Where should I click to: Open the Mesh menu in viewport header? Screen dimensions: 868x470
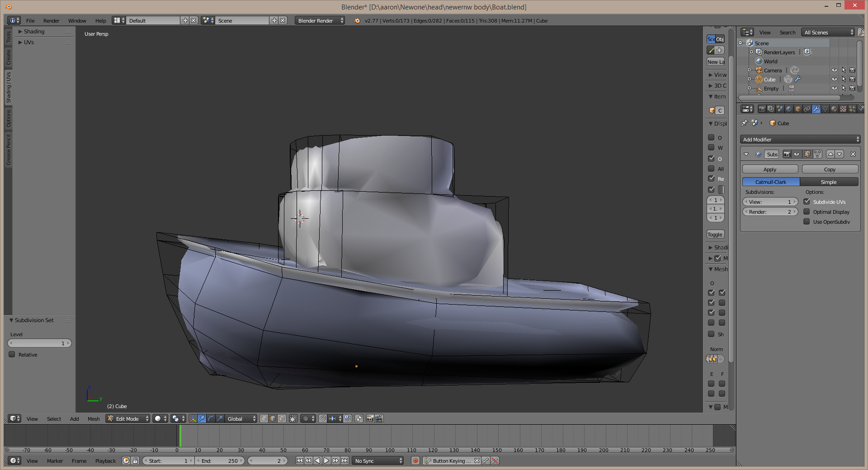94,418
